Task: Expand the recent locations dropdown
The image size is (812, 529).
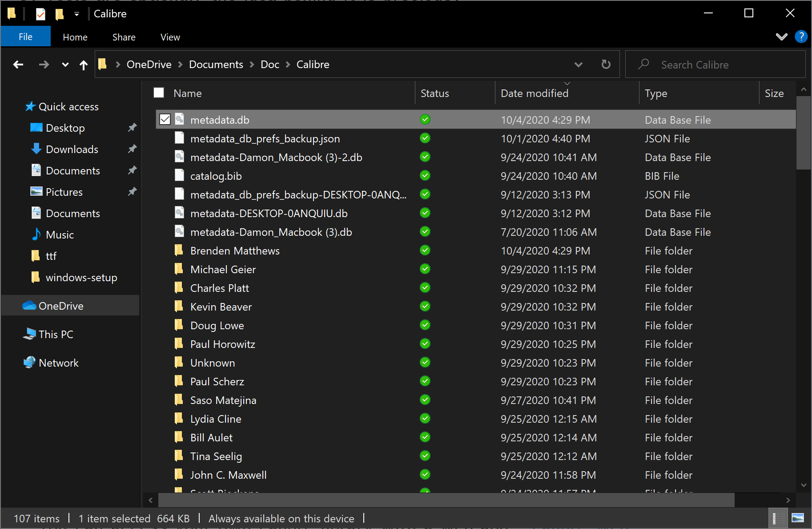Action: click(65, 65)
